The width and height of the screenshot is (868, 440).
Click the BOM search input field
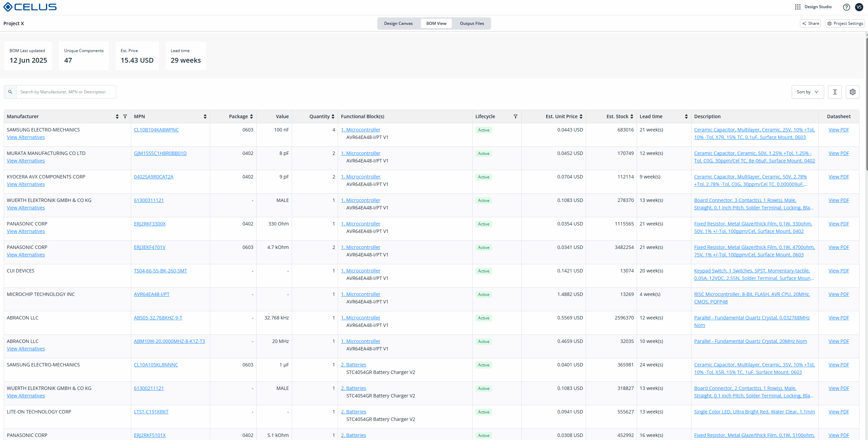pyautogui.click(x=66, y=92)
